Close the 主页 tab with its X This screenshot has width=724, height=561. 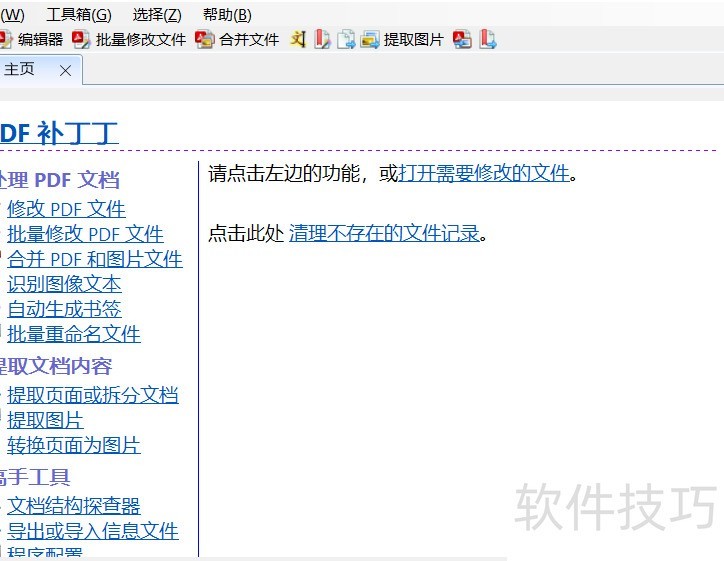pyautogui.click(x=66, y=71)
